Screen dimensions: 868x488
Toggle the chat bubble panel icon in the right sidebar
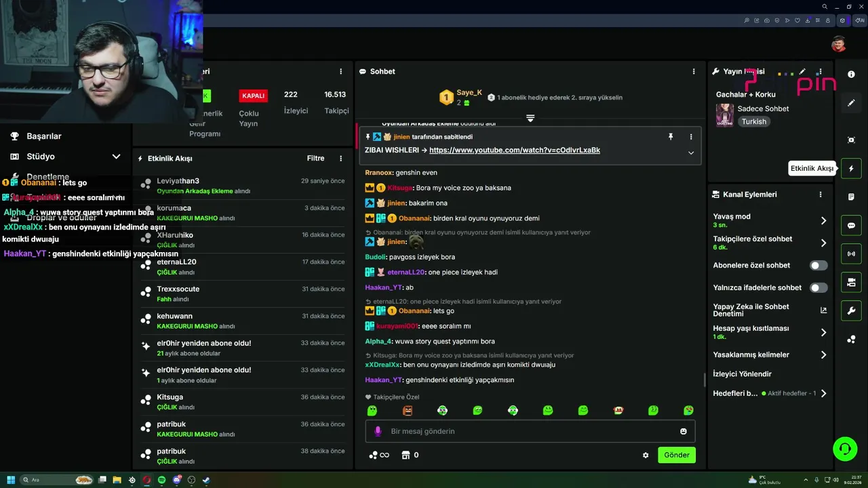[x=851, y=226]
